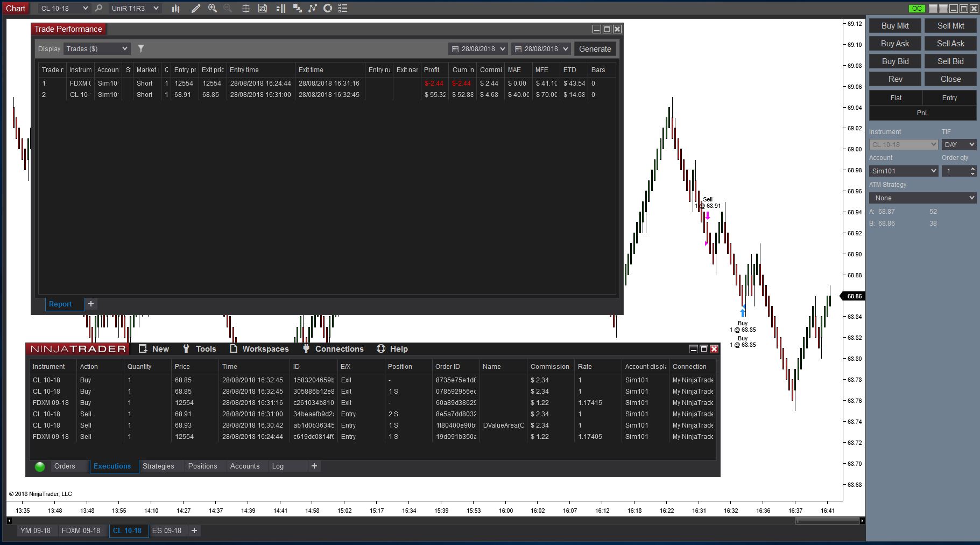Add a new chart tab after ES 09-18

click(x=194, y=530)
